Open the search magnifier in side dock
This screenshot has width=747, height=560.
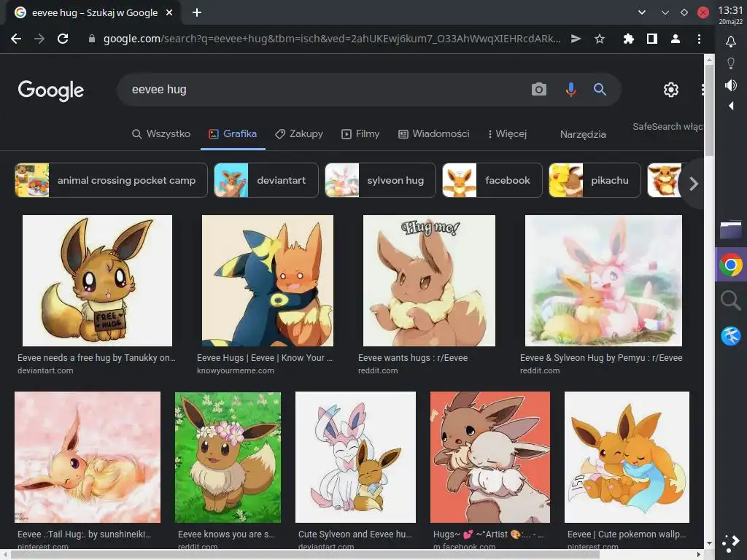pos(731,301)
